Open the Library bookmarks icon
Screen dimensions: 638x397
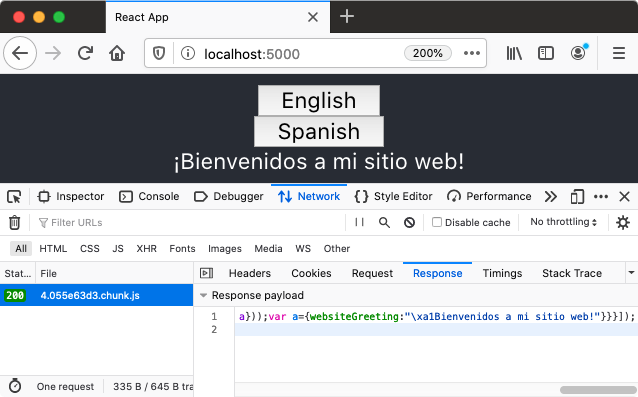514,53
